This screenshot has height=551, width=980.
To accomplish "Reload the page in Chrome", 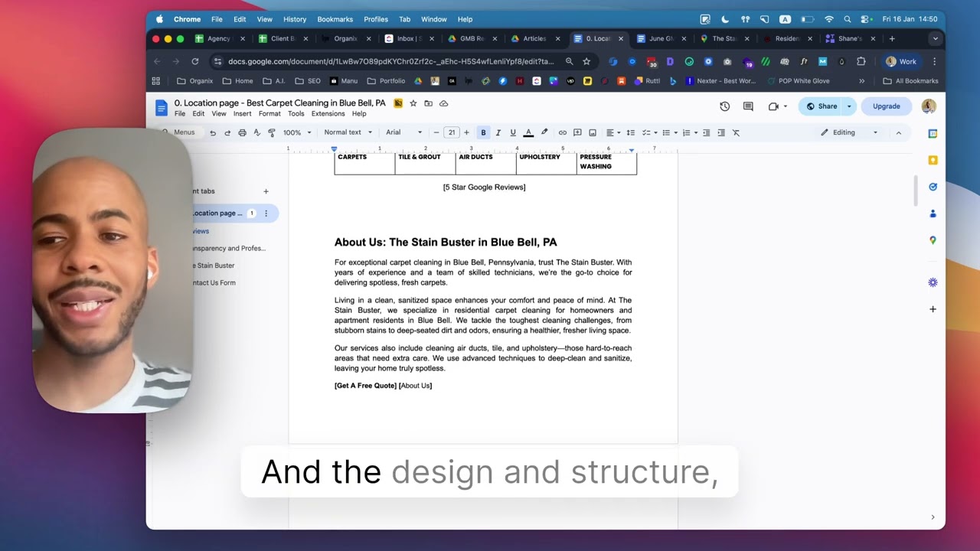I will coord(195,61).
